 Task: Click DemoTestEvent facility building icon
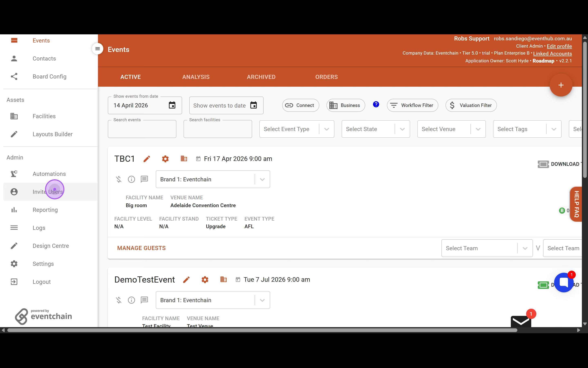(x=224, y=279)
